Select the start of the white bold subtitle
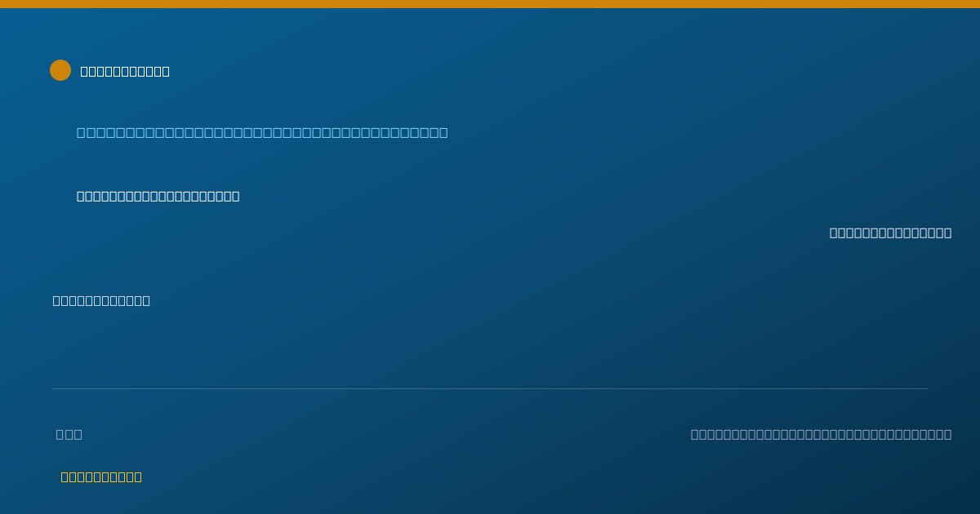The height and width of the screenshot is (514, 980). pyautogui.click(x=81, y=196)
